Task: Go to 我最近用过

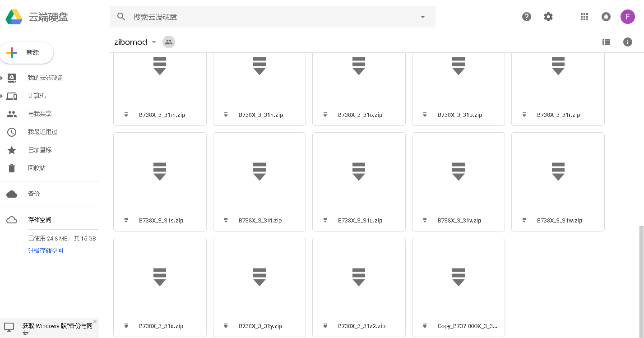Action: (42, 132)
